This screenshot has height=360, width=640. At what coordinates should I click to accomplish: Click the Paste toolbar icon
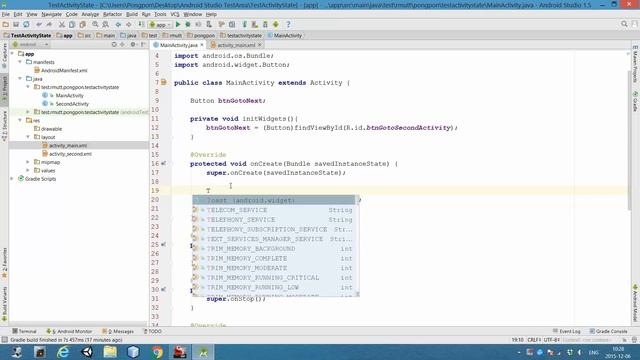pos(82,24)
